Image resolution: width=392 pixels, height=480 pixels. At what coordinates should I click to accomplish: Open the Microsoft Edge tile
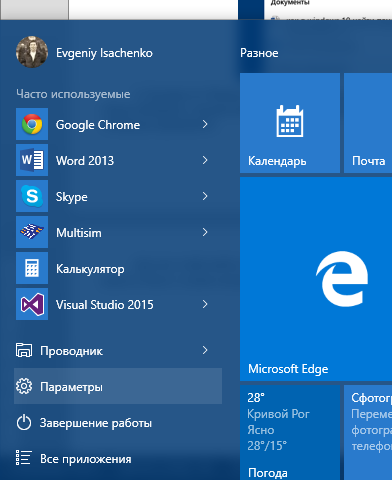click(316, 279)
